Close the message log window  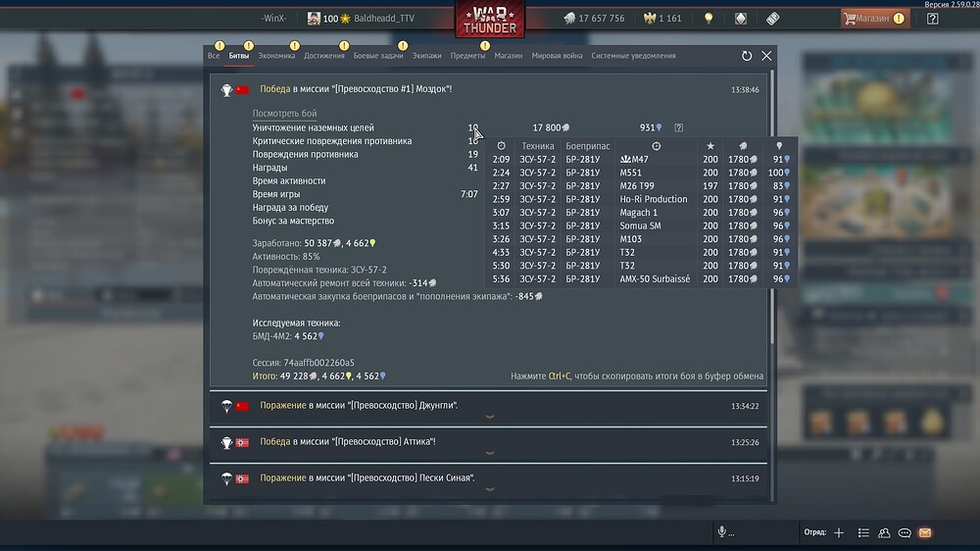(766, 56)
